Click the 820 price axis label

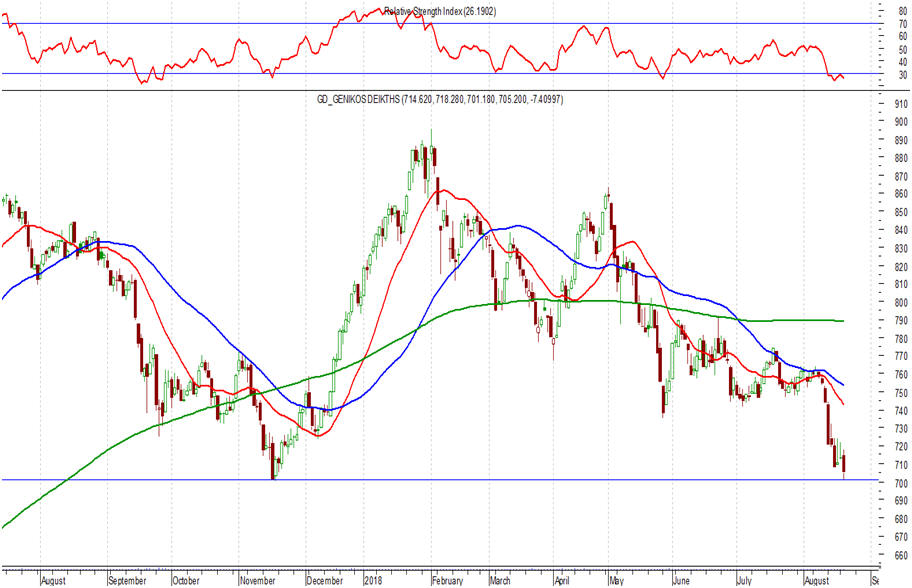pos(901,266)
